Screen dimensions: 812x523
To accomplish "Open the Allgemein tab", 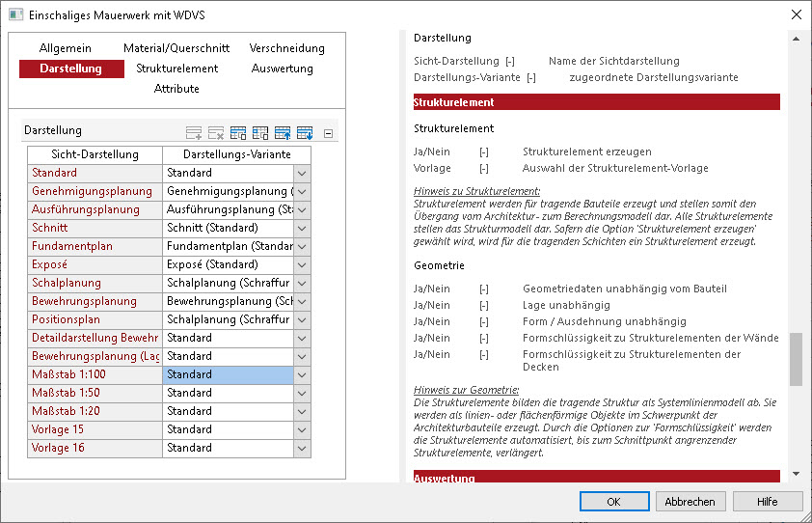I will 66,48.
